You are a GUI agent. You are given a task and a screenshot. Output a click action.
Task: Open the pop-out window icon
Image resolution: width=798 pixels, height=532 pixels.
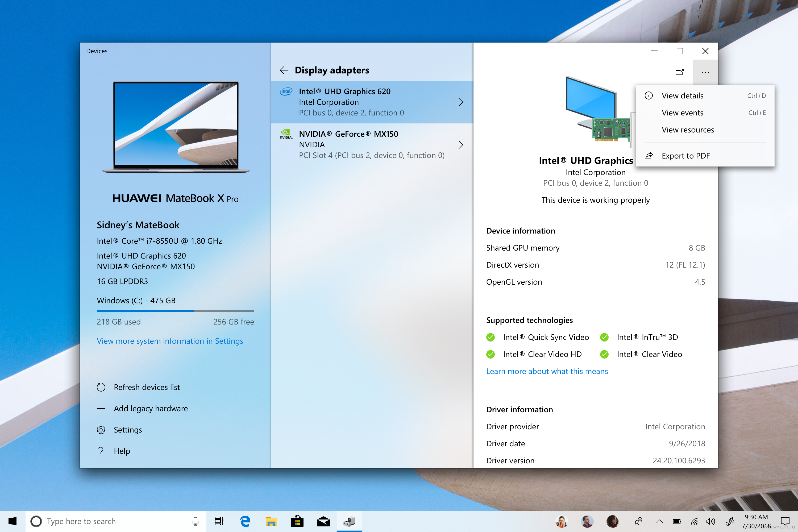pyautogui.click(x=680, y=72)
